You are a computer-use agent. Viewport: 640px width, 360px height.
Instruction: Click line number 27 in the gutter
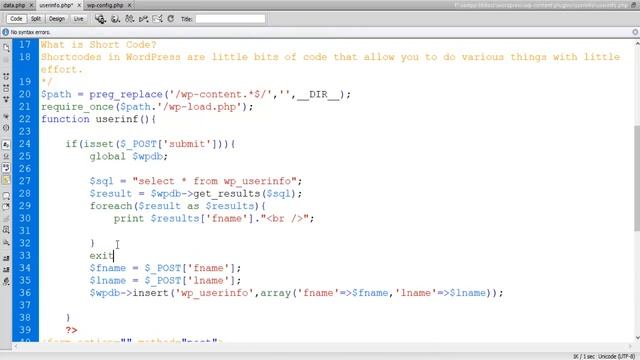(24, 181)
